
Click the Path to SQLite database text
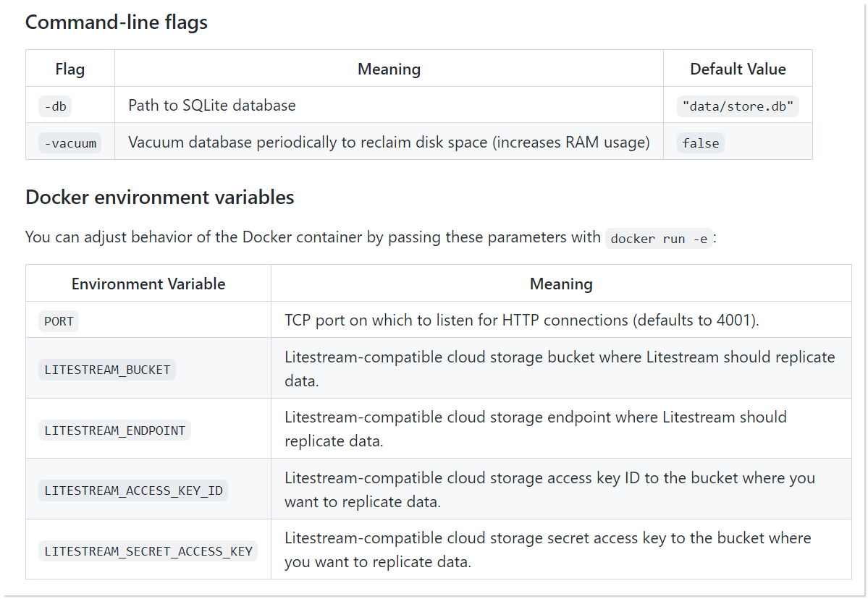(x=212, y=106)
